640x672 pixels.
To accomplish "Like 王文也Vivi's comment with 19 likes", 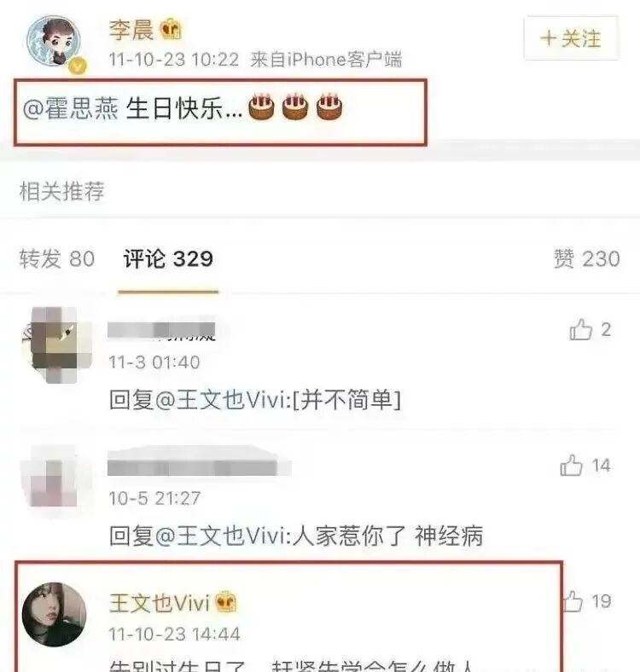I will (x=573, y=601).
